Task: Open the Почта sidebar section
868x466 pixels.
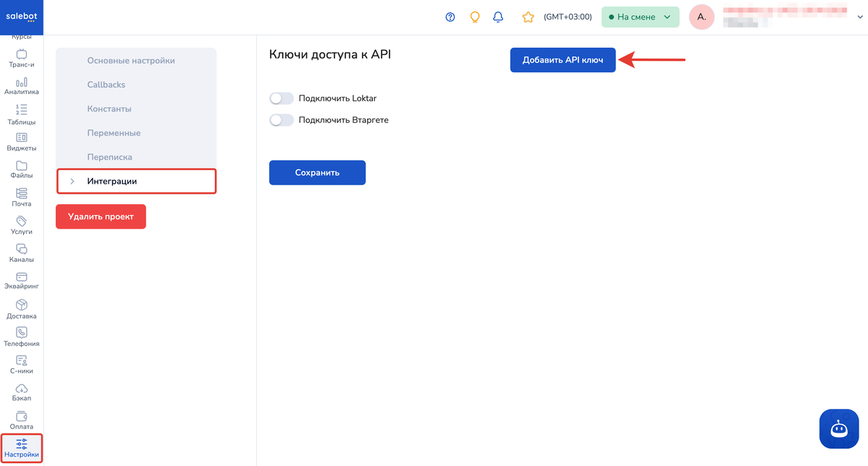Action: click(22, 198)
